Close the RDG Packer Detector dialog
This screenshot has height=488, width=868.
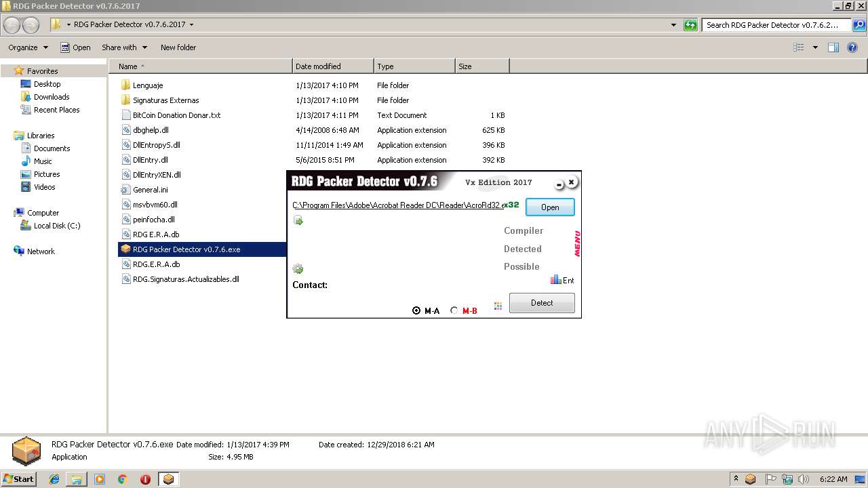(x=571, y=182)
